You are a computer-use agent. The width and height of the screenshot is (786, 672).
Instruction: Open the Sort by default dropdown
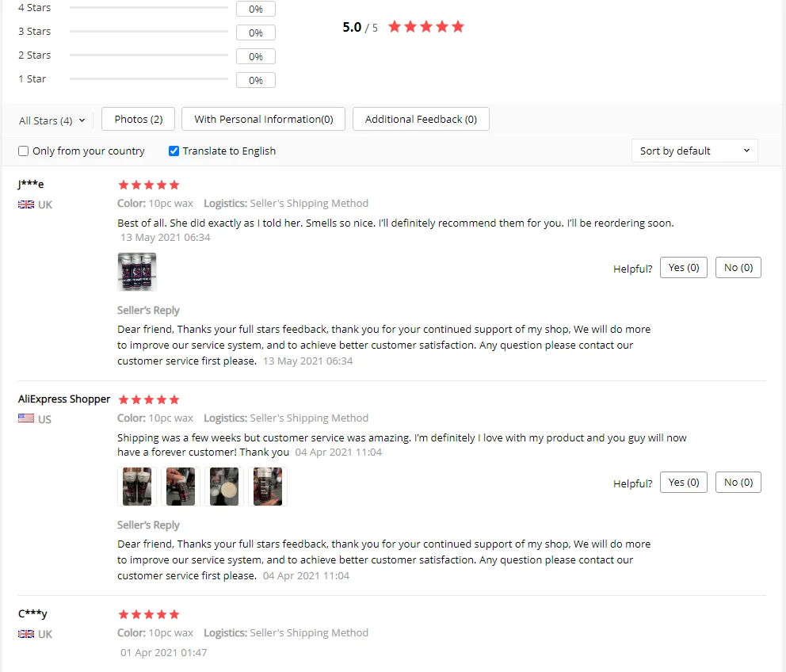(x=694, y=151)
